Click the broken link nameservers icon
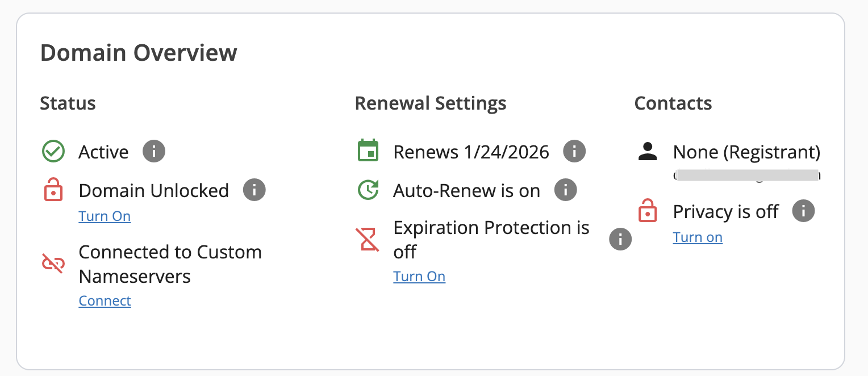The image size is (868, 376). [x=53, y=264]
